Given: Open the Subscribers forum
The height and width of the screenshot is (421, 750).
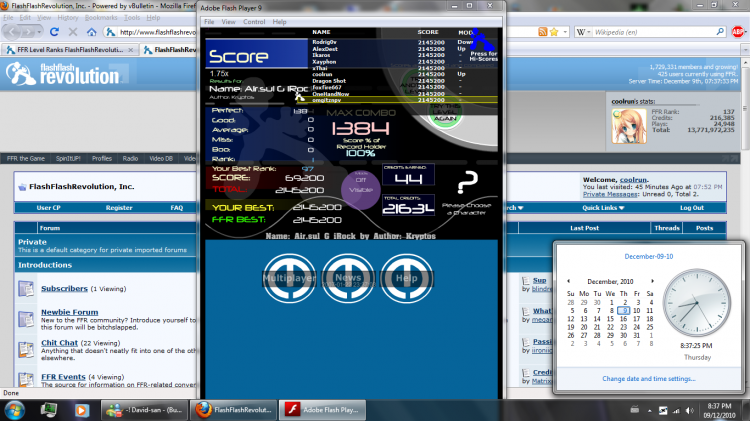Looking at the screenshot, I should pyautogui.click(x=64, y=288).
